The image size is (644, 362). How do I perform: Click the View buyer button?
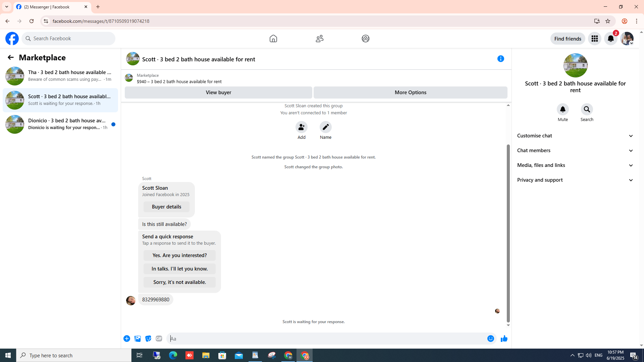point(218,93)
